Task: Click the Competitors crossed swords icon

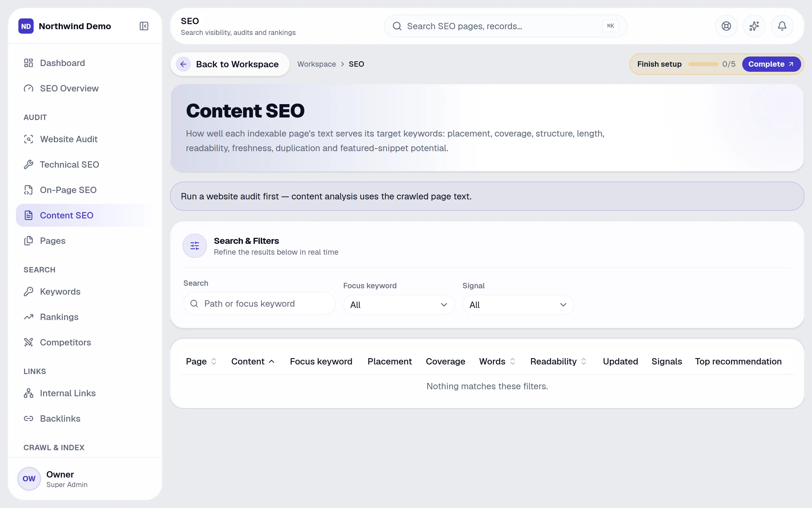Action: [29, 342]
